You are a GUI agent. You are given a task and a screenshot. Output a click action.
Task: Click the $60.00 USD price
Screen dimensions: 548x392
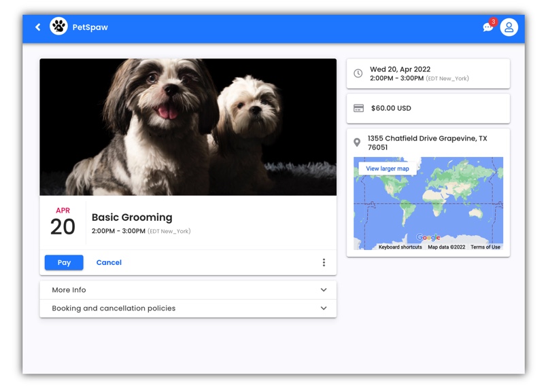[x=391, y=108]
